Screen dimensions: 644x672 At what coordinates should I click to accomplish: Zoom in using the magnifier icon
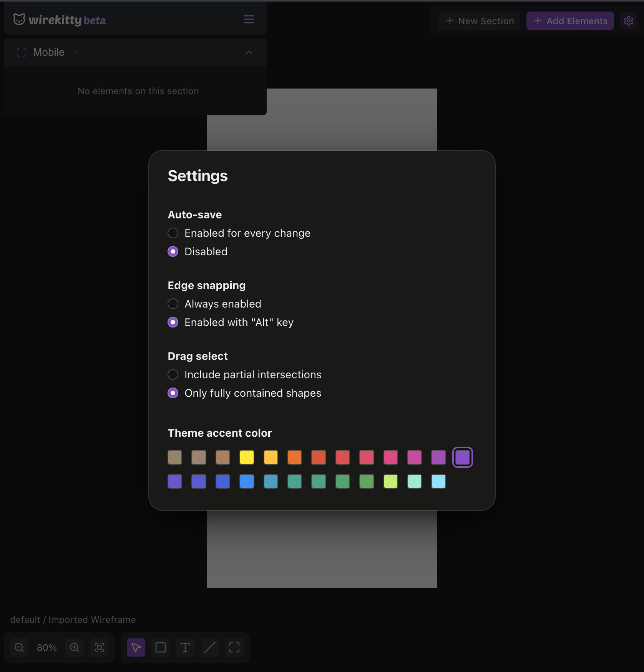75,647
